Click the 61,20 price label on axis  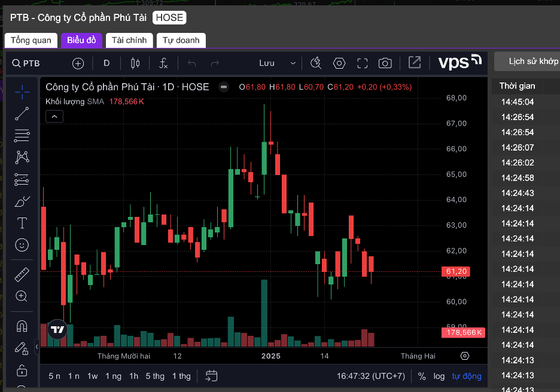click(x=456, y=271)
